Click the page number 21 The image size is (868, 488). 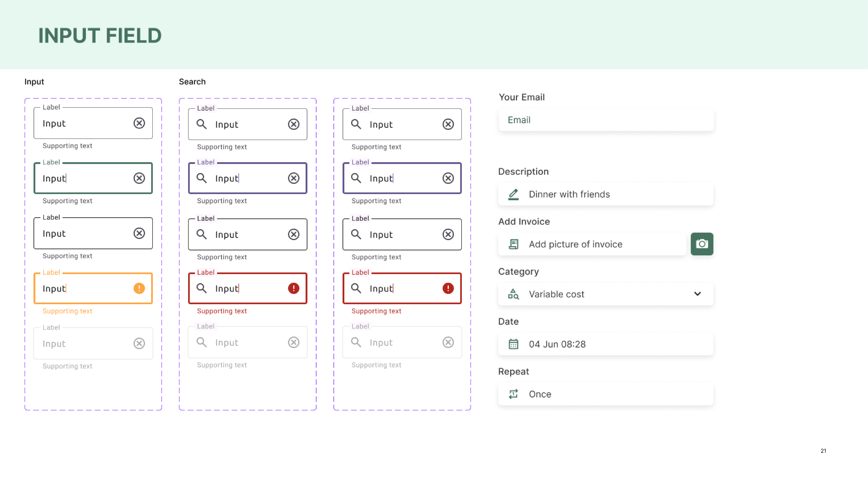(823, 451)
